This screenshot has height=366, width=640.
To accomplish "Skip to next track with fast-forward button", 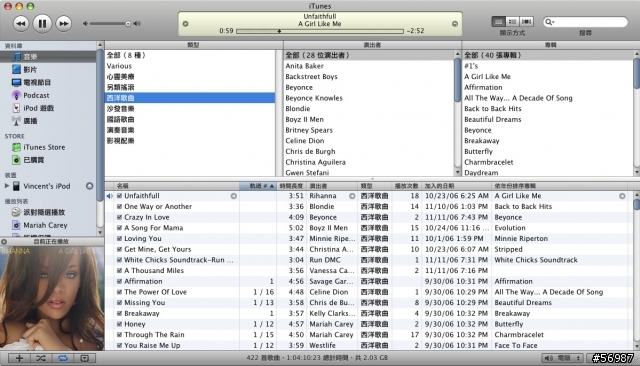I will pos(64,24).
